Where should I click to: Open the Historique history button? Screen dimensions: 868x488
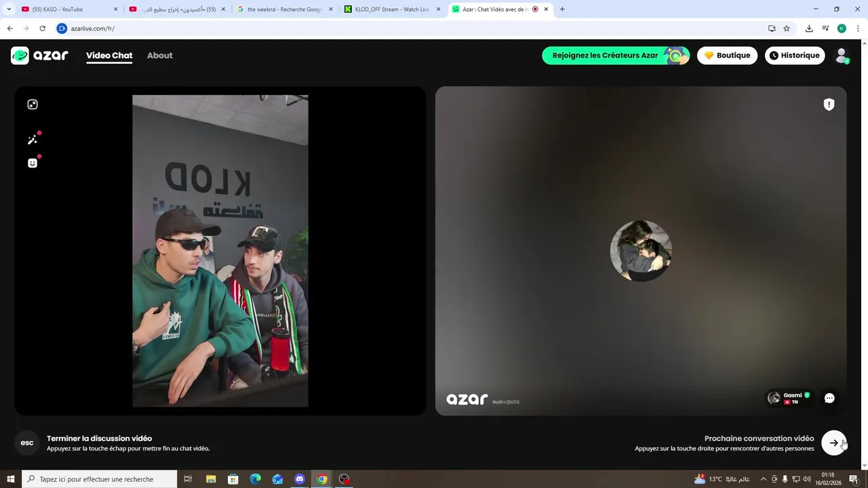click(x=795, y=56)
